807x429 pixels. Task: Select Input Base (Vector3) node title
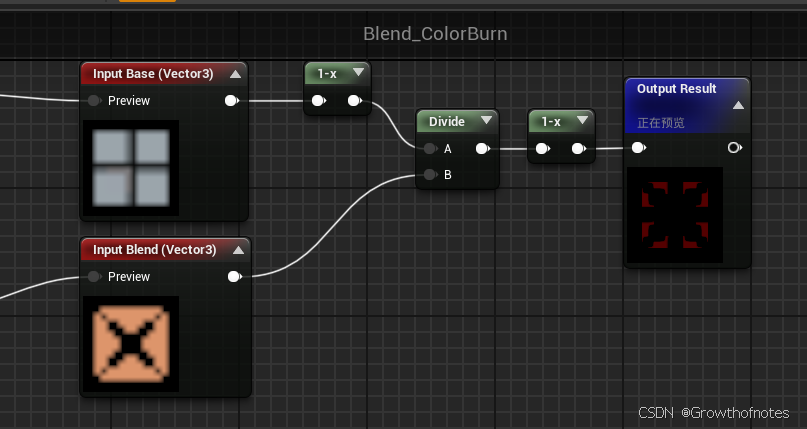(x=153, y=74)
